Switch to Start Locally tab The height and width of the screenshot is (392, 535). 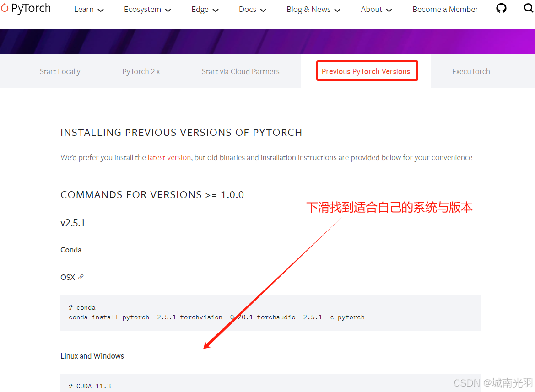coord(60,71)
